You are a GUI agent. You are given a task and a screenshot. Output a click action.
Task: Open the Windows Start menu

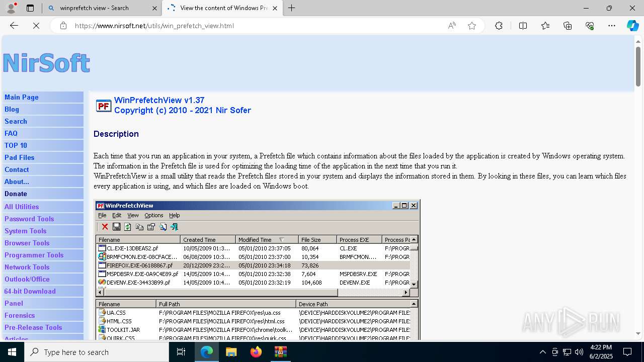pos(12,352)
